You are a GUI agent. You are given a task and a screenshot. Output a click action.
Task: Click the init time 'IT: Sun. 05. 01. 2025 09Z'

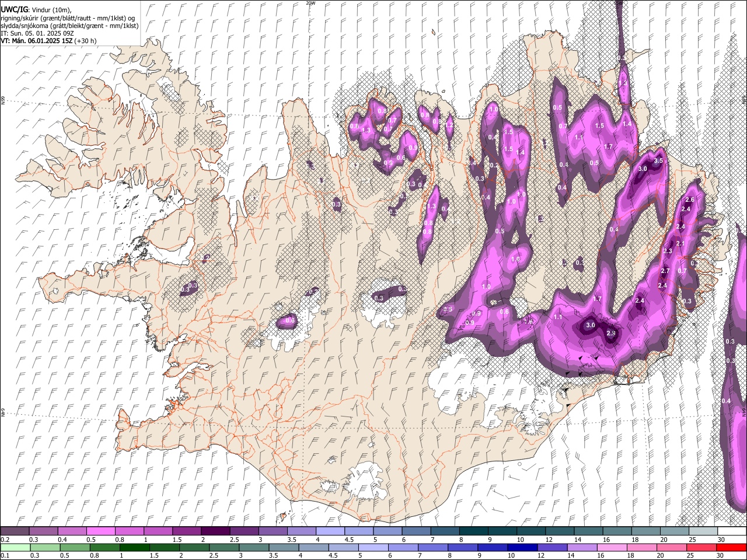[x=37, y=33]
